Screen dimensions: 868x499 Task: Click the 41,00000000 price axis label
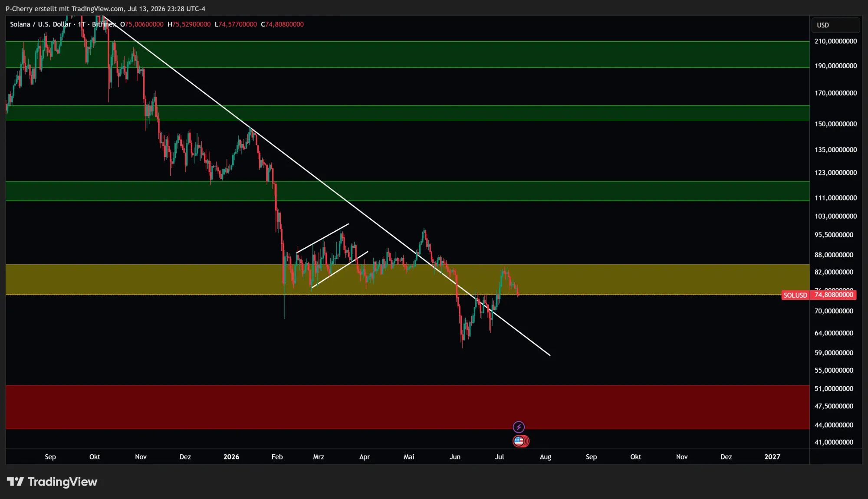(x=834, y=442)
